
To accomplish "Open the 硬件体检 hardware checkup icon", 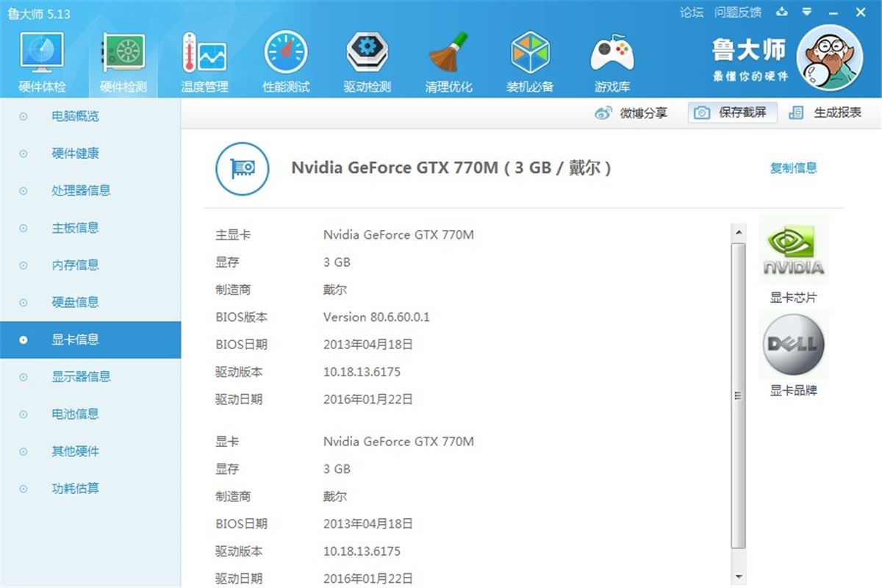I will pos(42,53).
